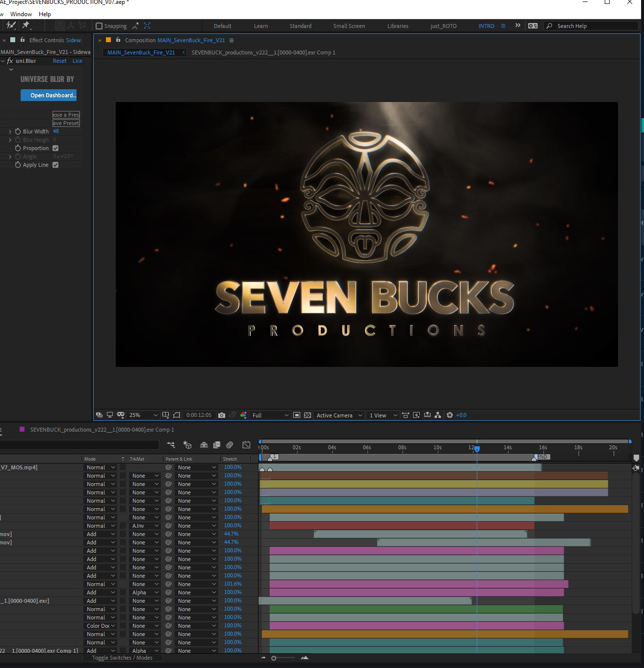Toggle Apply Line stopwatch

pos(18,165)
